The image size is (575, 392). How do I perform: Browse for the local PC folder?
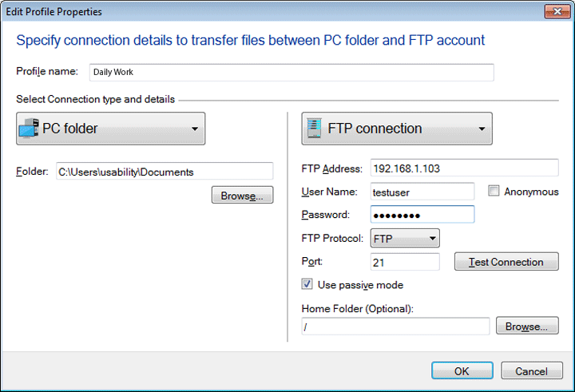pos(242,196)
